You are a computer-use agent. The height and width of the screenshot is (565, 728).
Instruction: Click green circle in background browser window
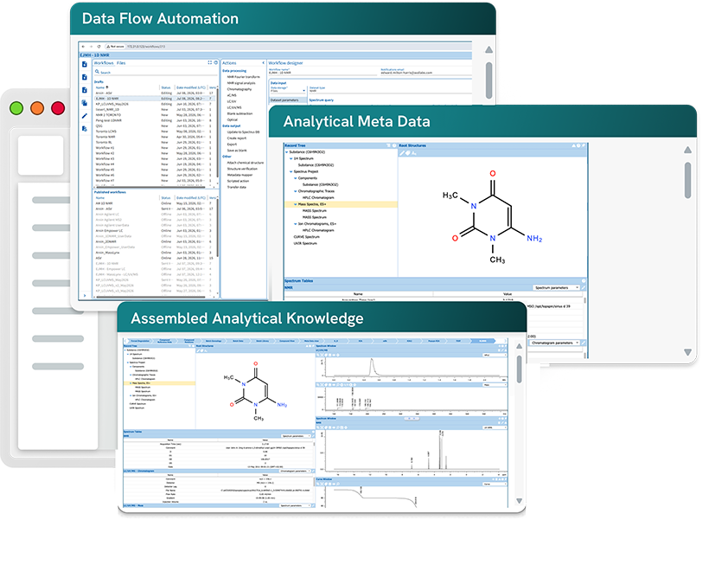[16, 108]
